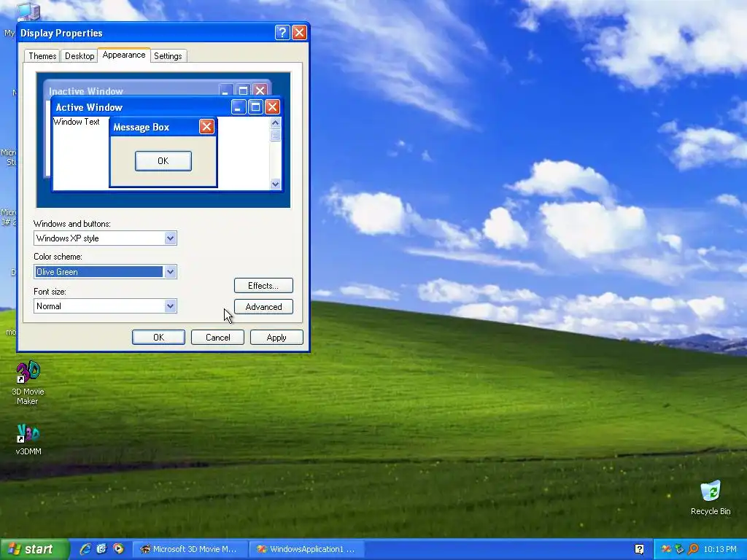Click the taskbar clock showing 10:13 PM
The height and width of the screenshot is (560, 747).
pos(720,549)
